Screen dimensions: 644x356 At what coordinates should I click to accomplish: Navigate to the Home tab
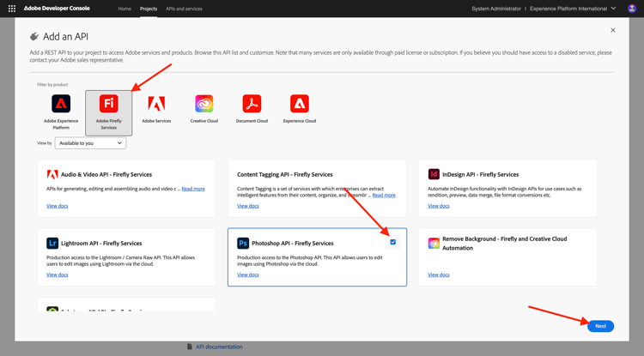click(x=125, y=9)
